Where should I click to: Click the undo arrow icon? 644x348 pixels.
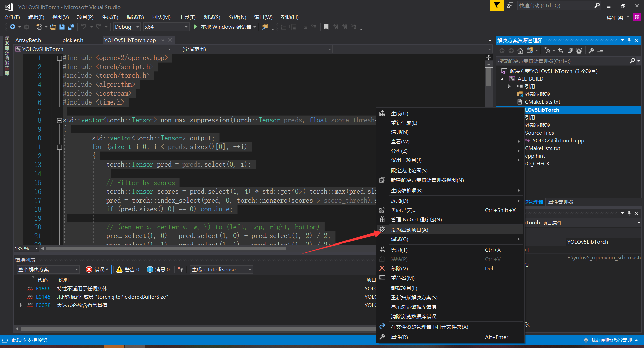tap(84, 27)
